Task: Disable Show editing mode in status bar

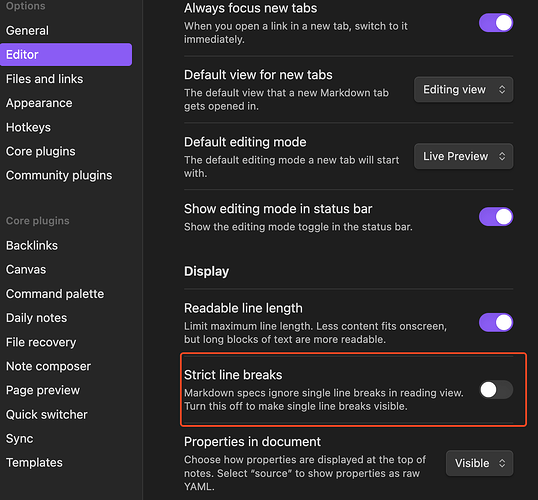Action: (x=496, y=217)
